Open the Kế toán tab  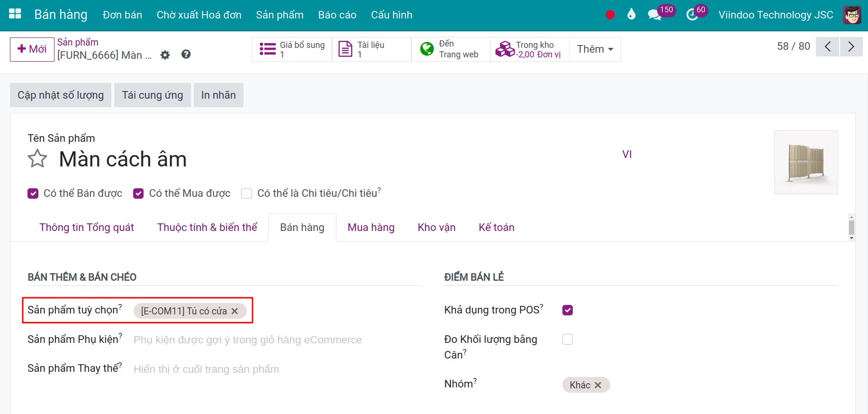click(497, 228)
